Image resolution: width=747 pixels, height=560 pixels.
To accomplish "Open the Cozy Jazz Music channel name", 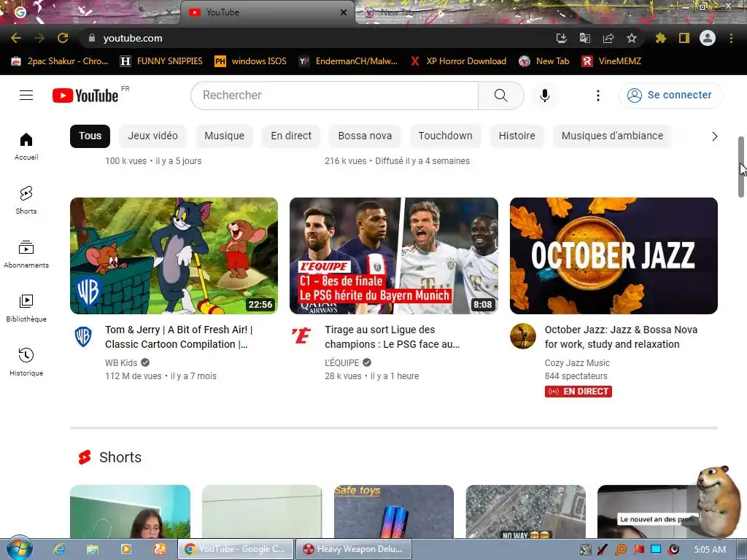I will pyautogui.click(x=577, y=363).
